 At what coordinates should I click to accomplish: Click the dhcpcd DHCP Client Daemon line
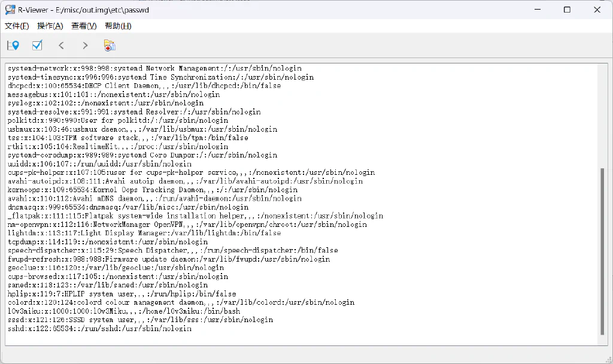(x=144, y=86)
